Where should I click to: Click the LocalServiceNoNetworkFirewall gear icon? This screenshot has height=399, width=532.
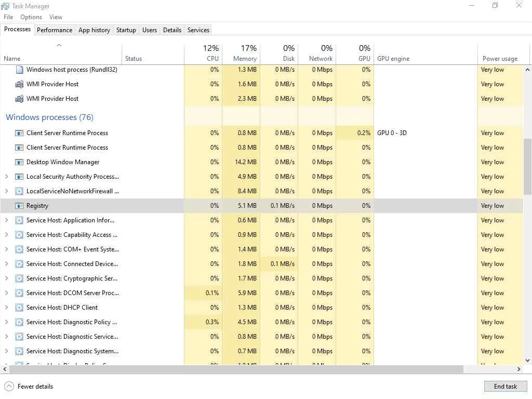click(19, 191)
